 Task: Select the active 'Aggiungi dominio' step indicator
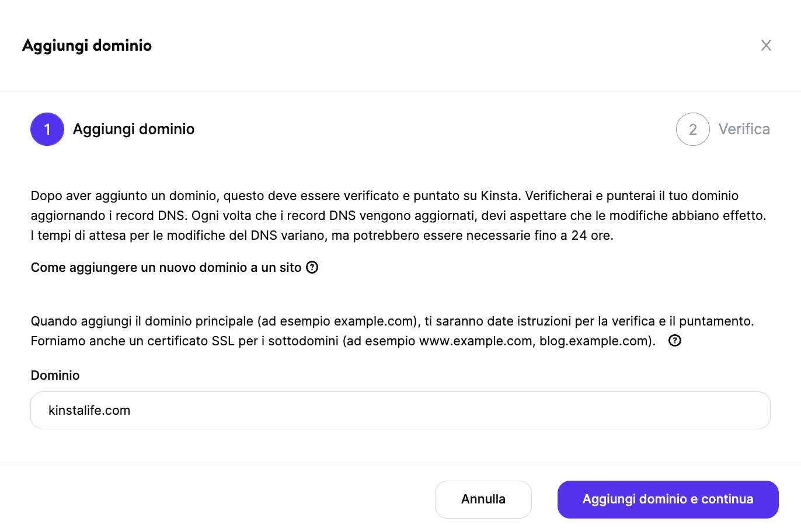tap(47, 129)
